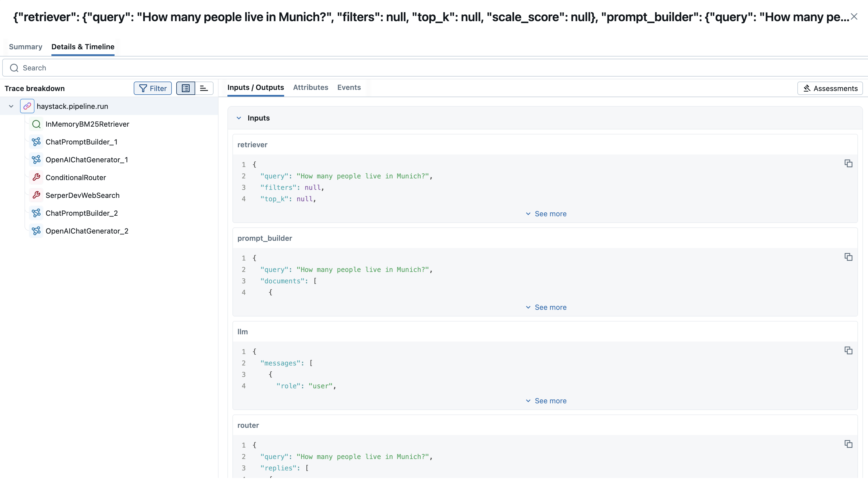Copy the prompt_builder input JSON
Screen dimensions: 868x486
pyautogui.click(x=849, y=257)
